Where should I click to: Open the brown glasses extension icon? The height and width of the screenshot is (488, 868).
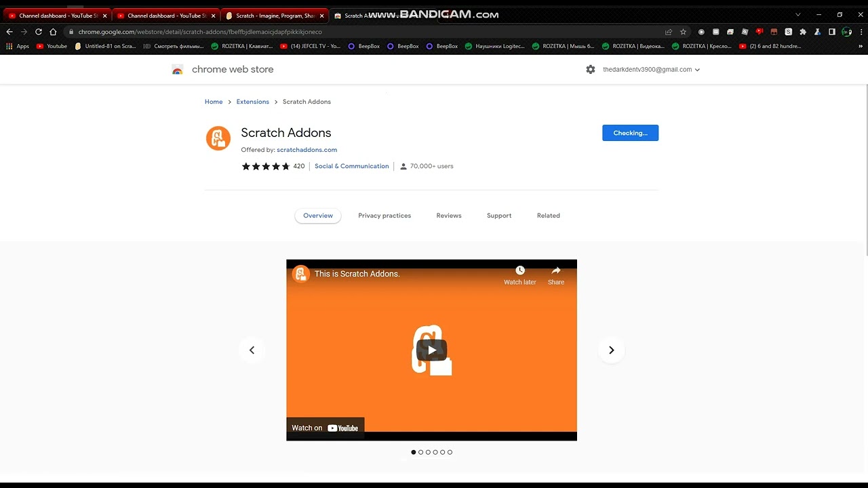(x=774, y=32)
